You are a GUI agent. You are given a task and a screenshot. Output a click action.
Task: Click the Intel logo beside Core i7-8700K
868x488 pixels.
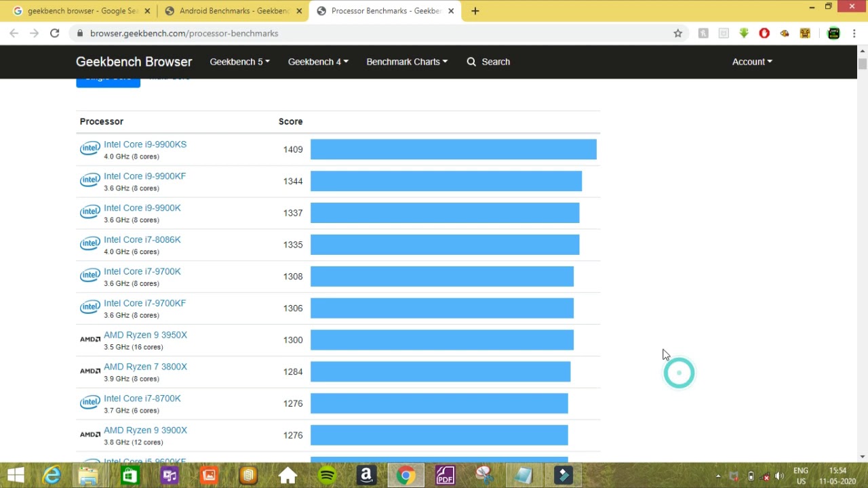[90, 403]
